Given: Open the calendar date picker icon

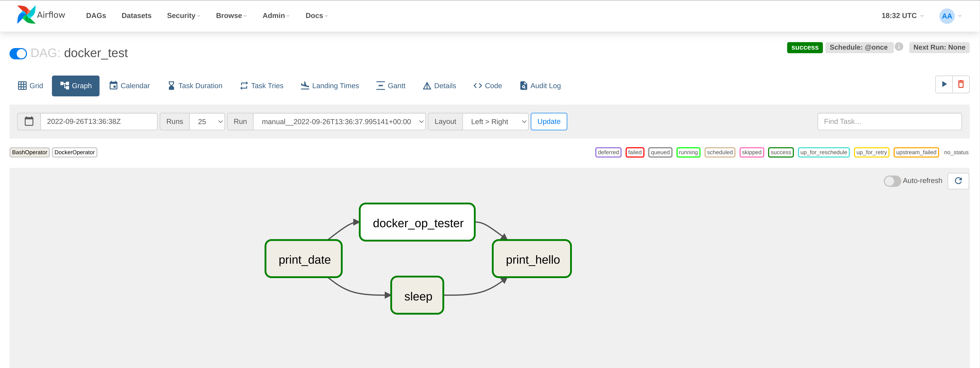Looking at the screenshot, I should click(29, 122).
